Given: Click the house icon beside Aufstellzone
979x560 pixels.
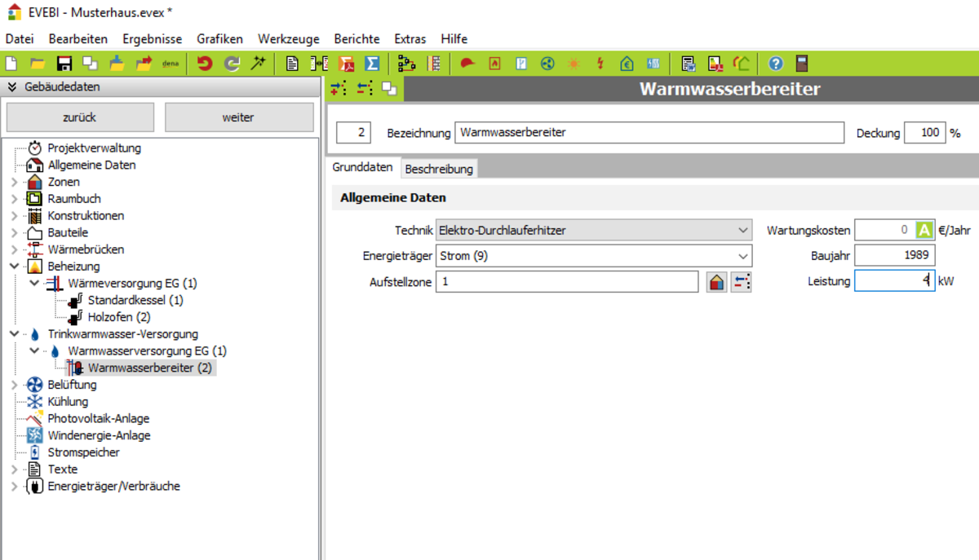Looking at the screenshot, I should click(716, 282).
